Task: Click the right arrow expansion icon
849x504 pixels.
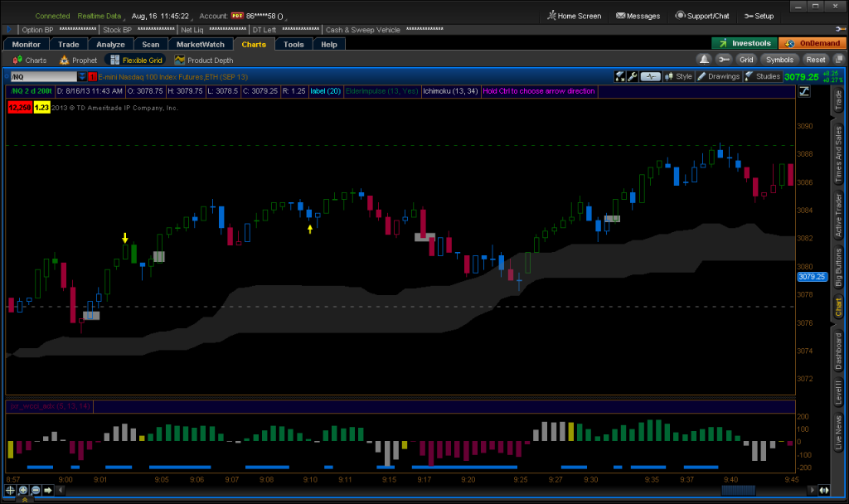Action: pyautogui.click(x=47, y=490)
